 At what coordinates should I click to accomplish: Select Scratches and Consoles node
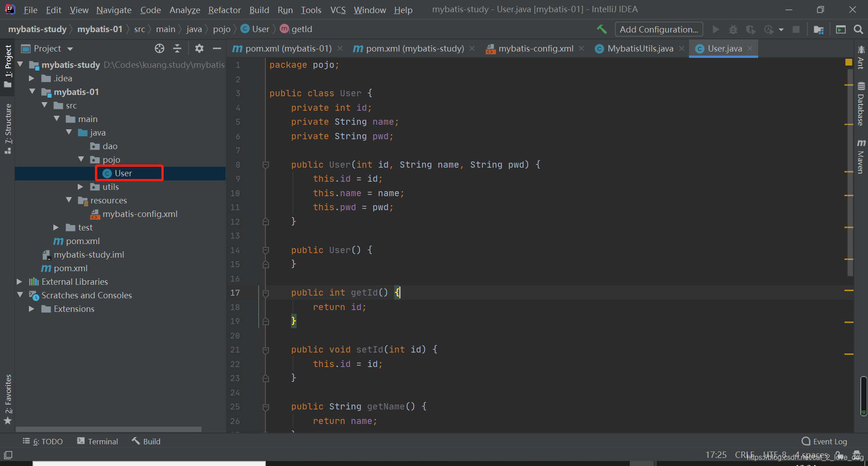[x=80, y=295]
